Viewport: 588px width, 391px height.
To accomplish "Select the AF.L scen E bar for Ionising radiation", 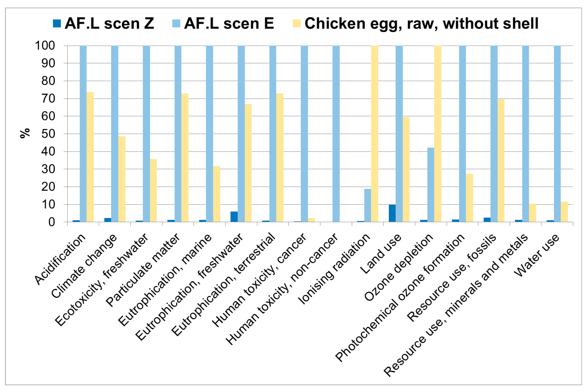I will (368, 205).
